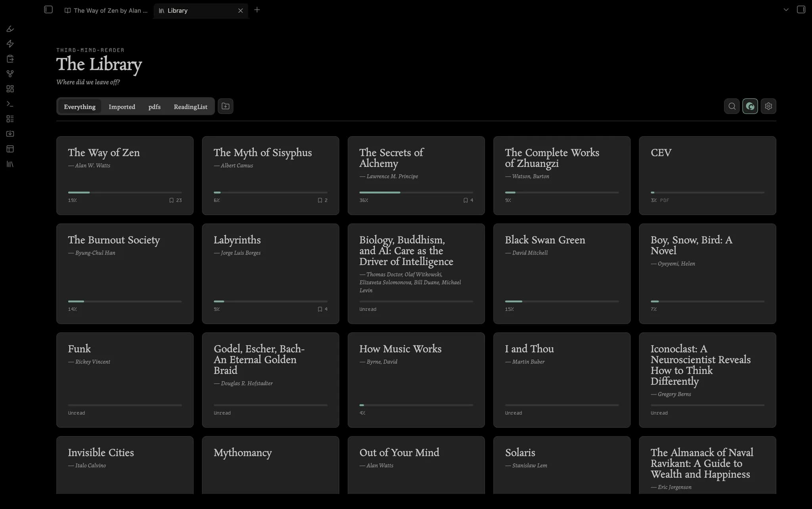812x509 pixels.
Task: Click Secrets of Alchemy progress bar
Action: 416,193
